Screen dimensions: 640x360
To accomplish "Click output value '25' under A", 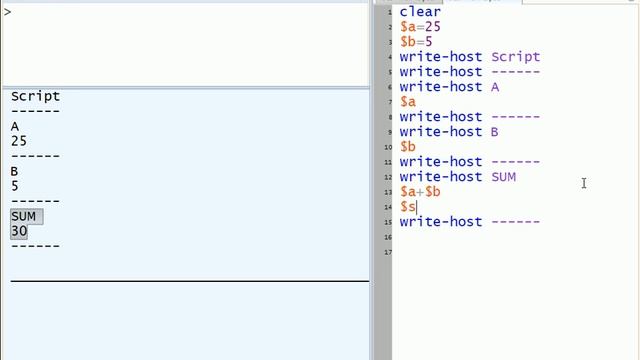I will [19, 141].
